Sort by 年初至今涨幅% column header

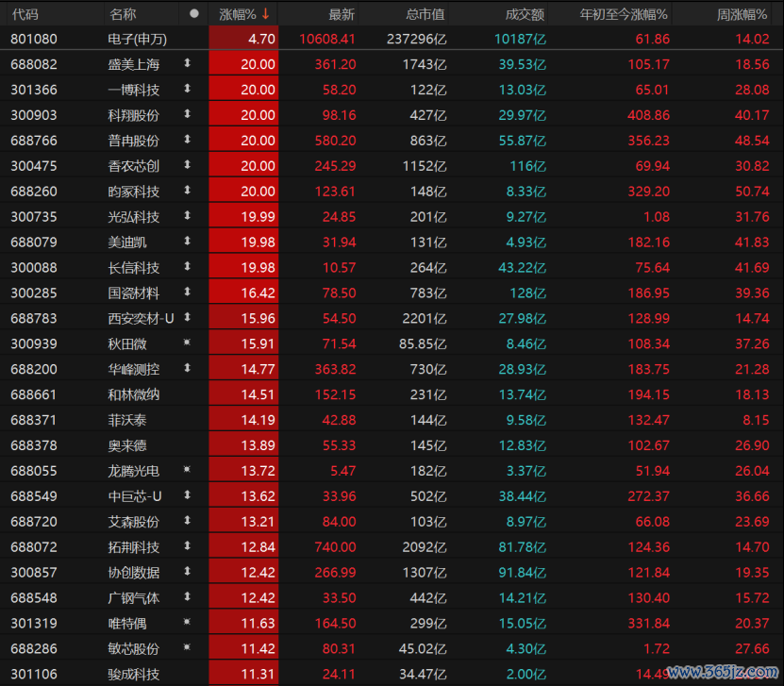[x=623, y=14]
